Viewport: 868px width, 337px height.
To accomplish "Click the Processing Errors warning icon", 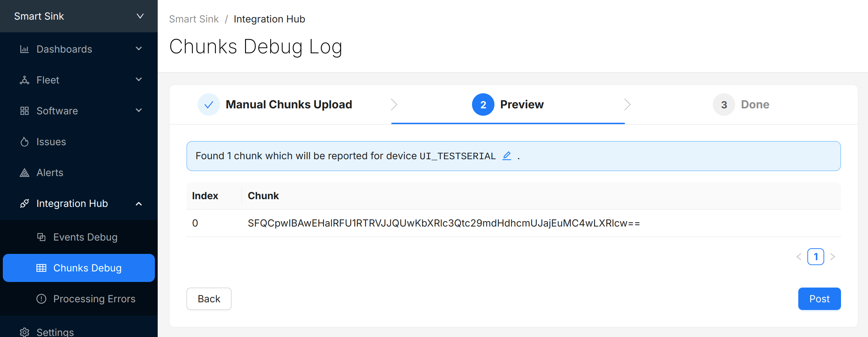I will point(41,299).
